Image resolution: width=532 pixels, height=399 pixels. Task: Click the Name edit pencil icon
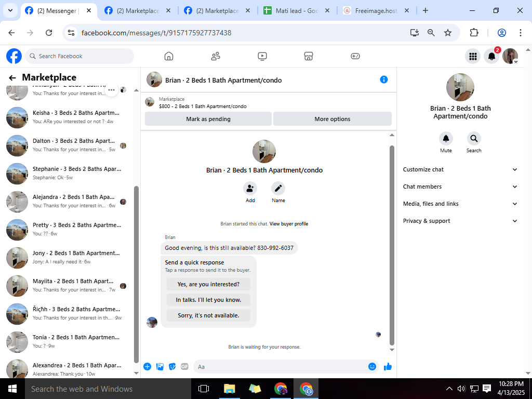click(x=278, y=188)
